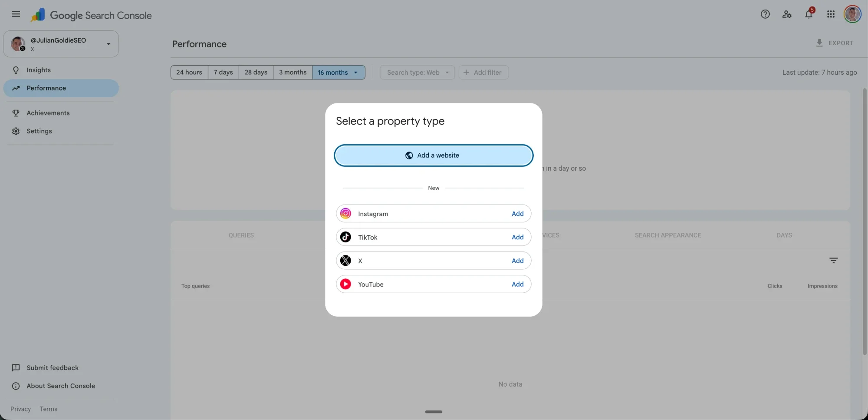Click the Google Search Console logo

pyautogui.click(x=91, y=15)
